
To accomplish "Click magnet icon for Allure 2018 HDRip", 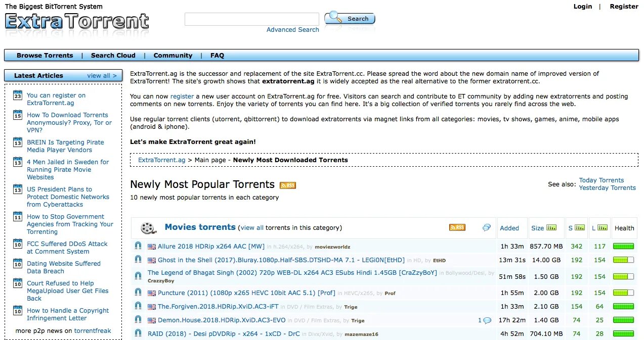I will [x=138, y=246].
